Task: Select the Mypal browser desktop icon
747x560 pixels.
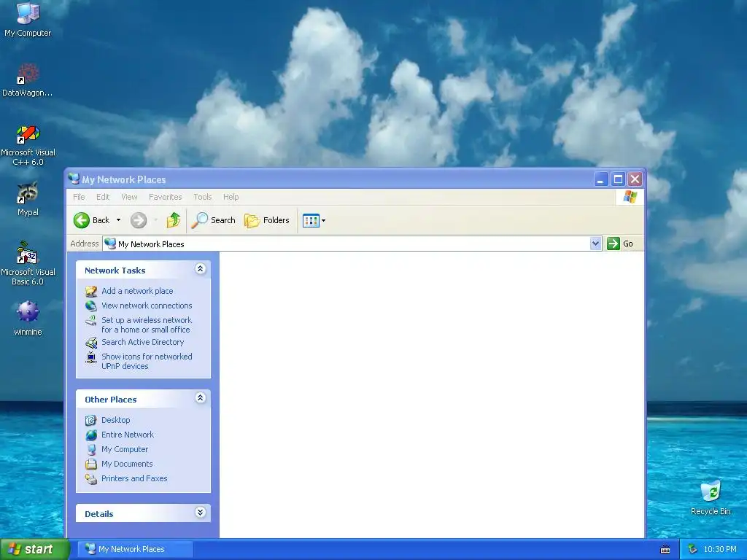Action: [28, 199]
